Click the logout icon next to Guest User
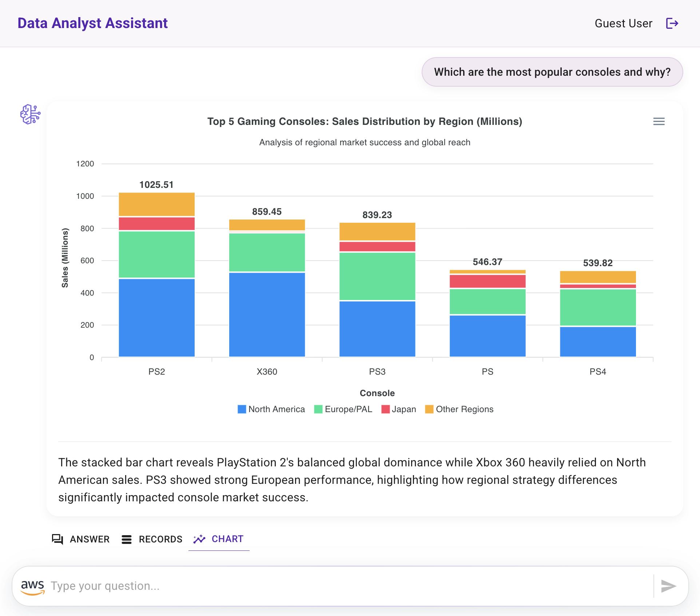 click(672, 23)
